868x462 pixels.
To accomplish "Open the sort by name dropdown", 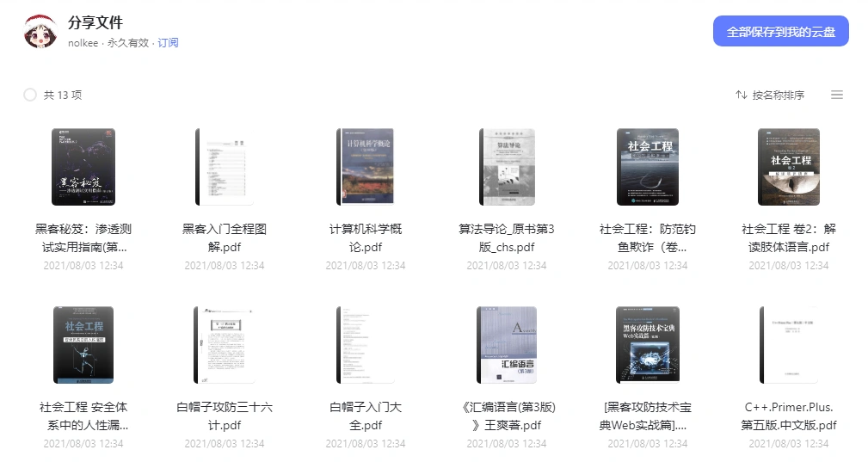I will [770, 95].
